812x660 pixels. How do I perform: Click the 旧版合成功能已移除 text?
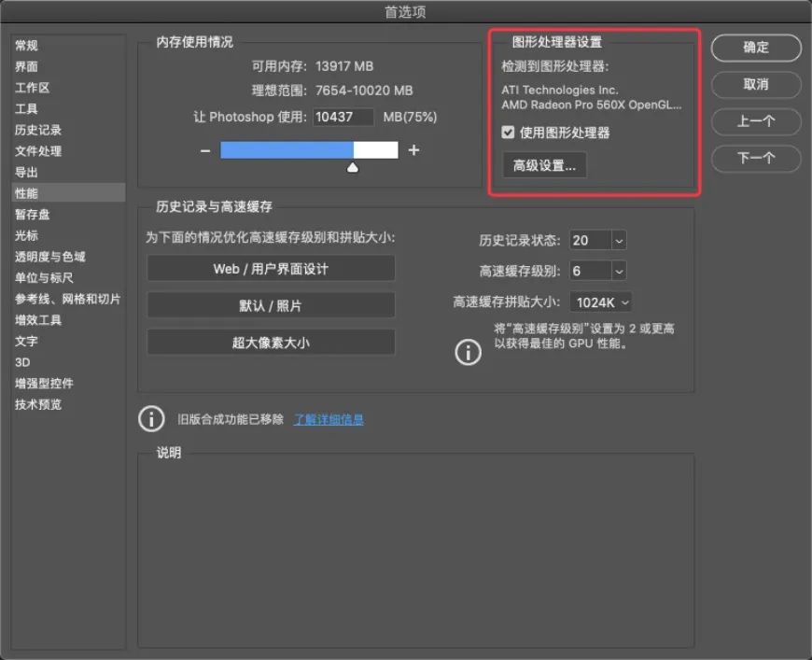pos(231,419)
